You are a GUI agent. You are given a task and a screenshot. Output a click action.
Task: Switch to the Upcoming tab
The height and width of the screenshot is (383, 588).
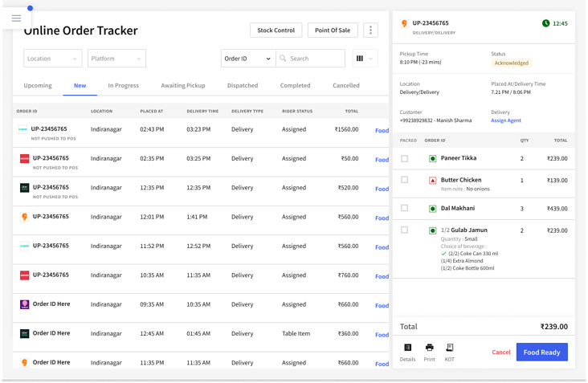pyautogui.click(x=38, y=85)
